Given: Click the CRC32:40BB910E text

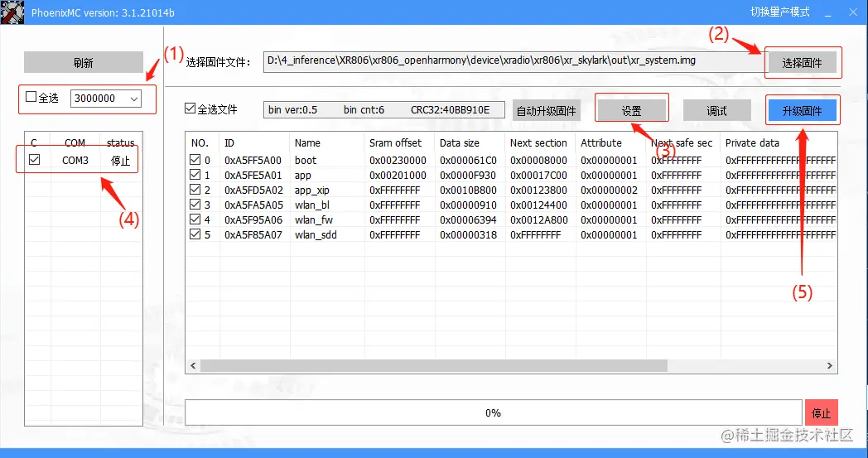Looking at the screenshot, I should click(450, 109).
